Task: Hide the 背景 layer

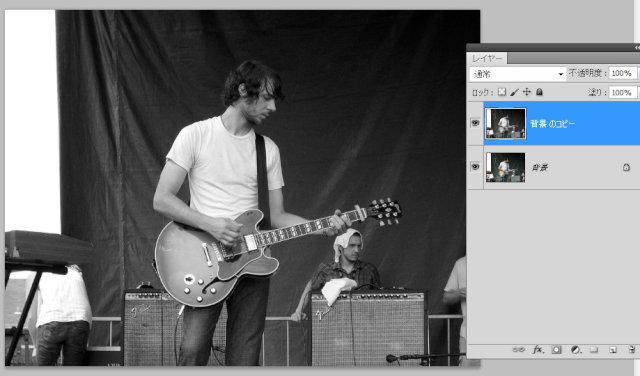Action: click(475, 167)
